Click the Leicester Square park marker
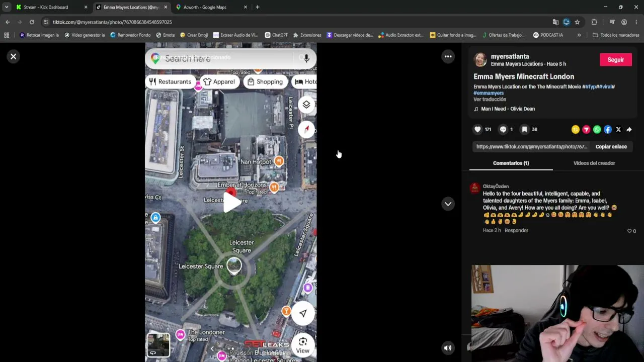This screenshot has height=362, width=644. [x=234, y=265]
